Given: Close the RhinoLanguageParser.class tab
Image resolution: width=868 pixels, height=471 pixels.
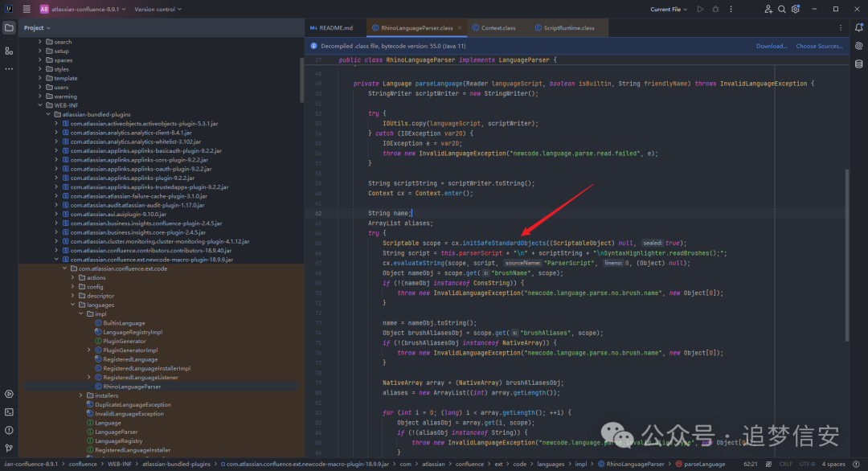Looking at the screenshot, I should pyautogui.click(x=460, y=27).
